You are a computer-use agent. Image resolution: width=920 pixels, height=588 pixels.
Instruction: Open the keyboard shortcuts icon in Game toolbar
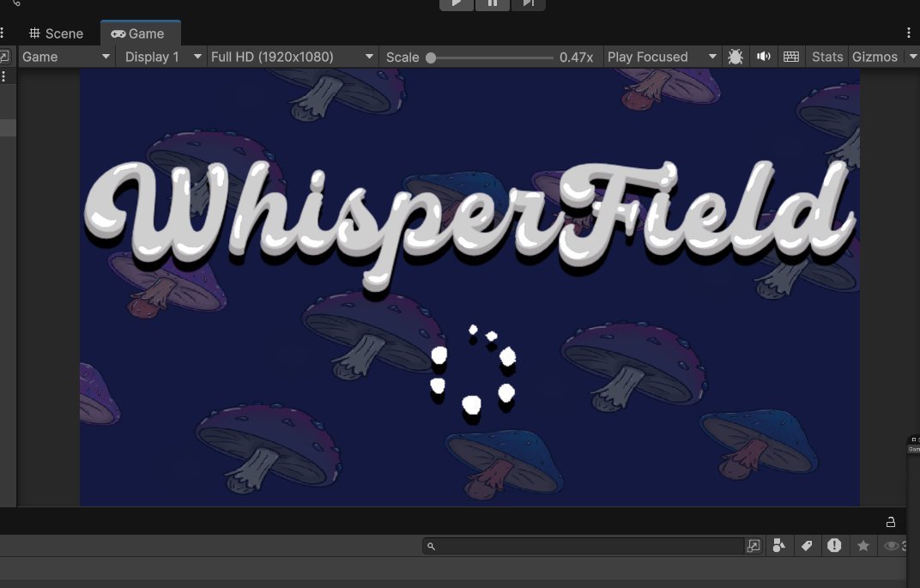click(x=790, y=57)
